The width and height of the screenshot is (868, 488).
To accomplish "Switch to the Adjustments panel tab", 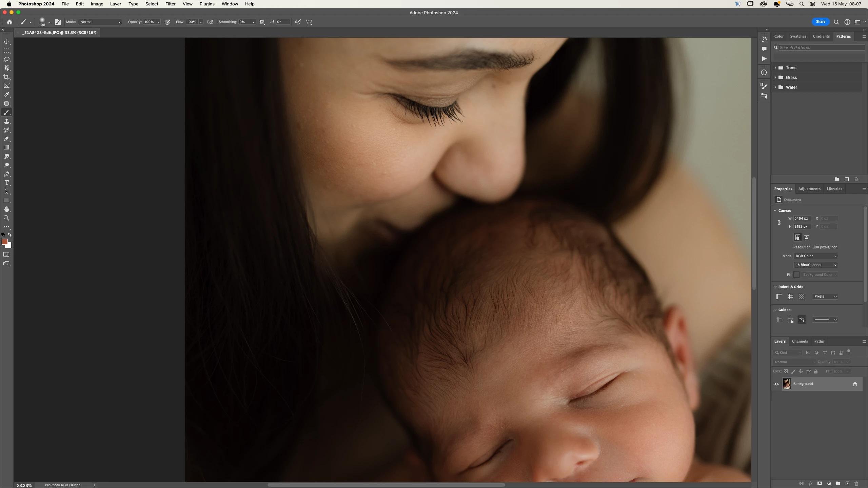I will click(x=809, y=189).
